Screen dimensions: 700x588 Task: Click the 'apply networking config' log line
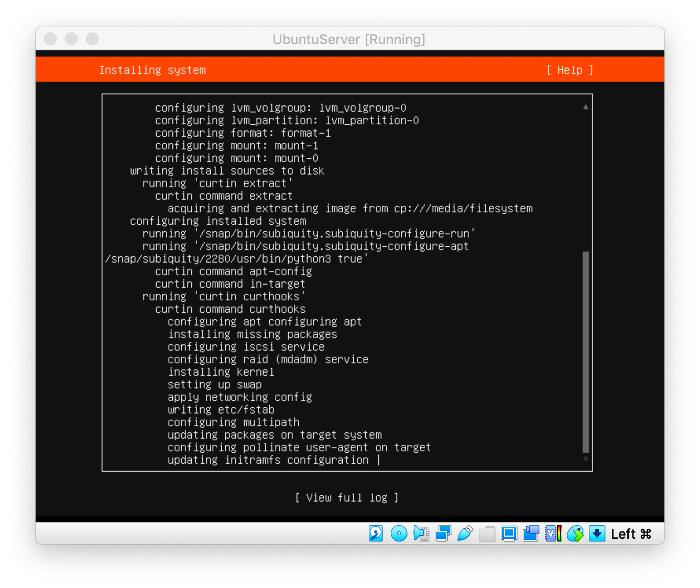240,397
